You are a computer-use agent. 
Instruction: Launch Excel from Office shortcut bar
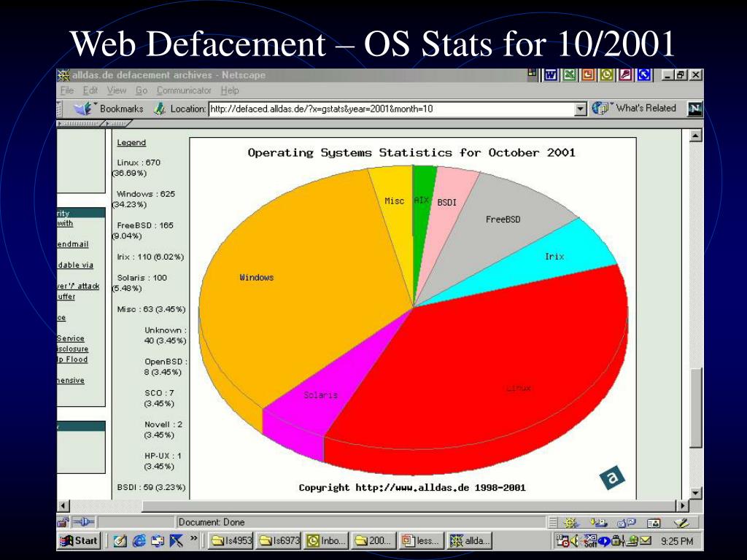point(569,75)
